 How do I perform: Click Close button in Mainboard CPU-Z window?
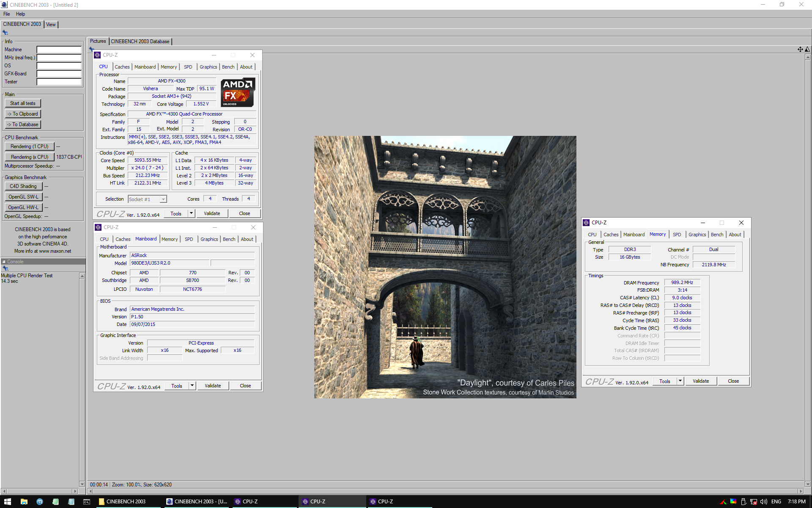click(245, 386)
